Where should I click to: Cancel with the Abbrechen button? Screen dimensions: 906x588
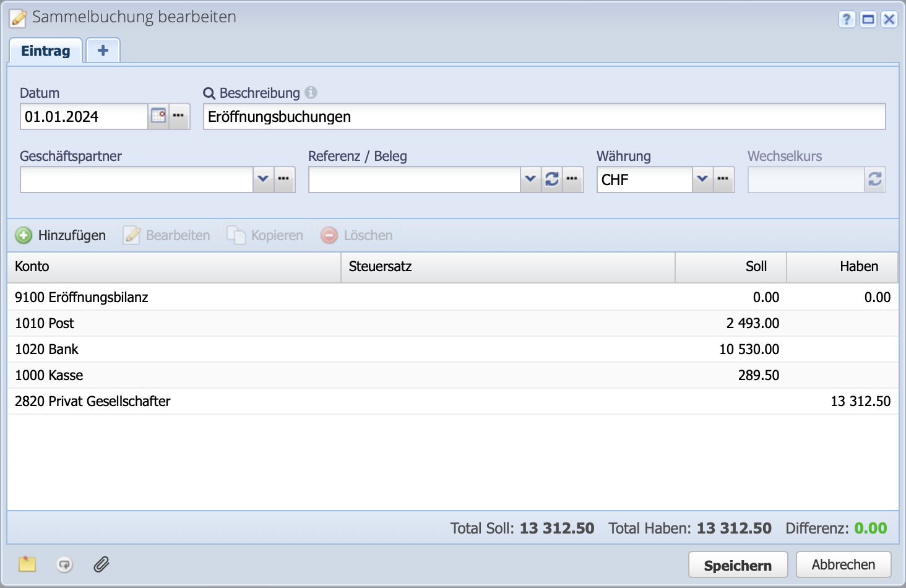843,564
